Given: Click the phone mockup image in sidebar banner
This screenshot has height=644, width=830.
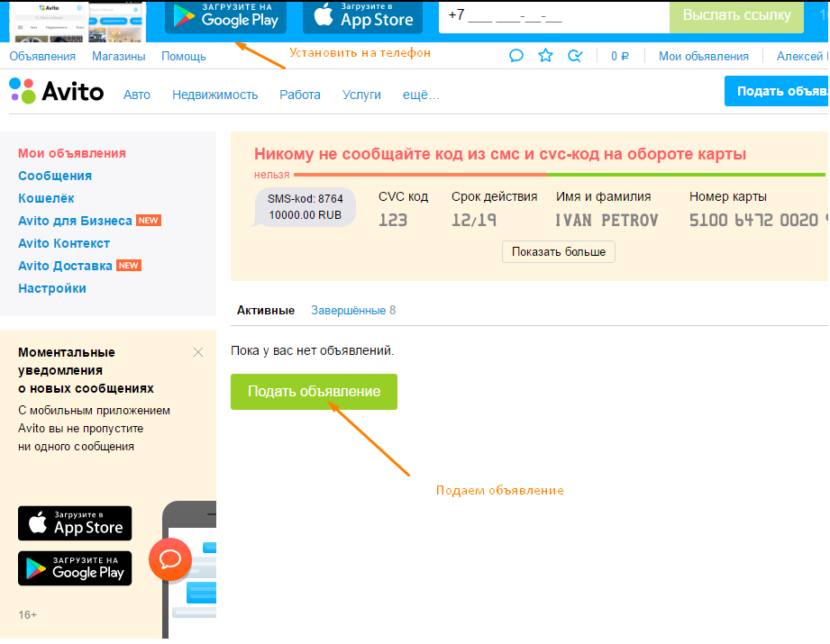Looking at the screenshot, I should pos(189,570).
